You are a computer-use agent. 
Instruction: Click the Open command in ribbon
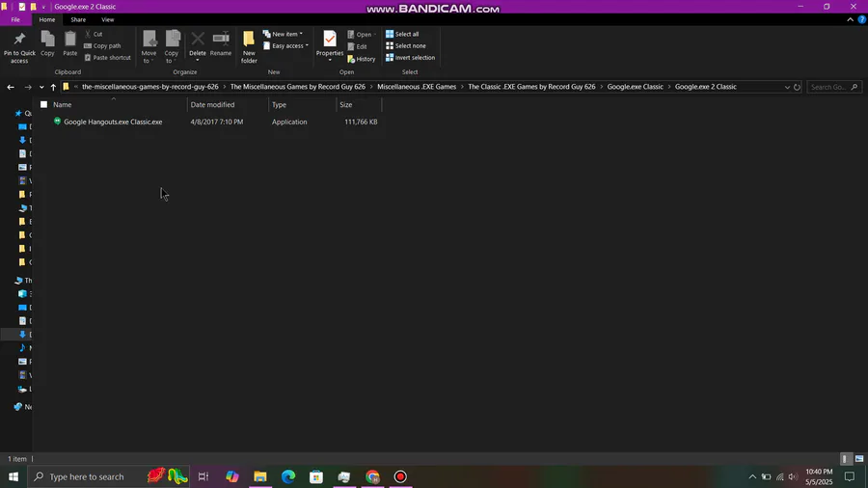tap(362, 35)
